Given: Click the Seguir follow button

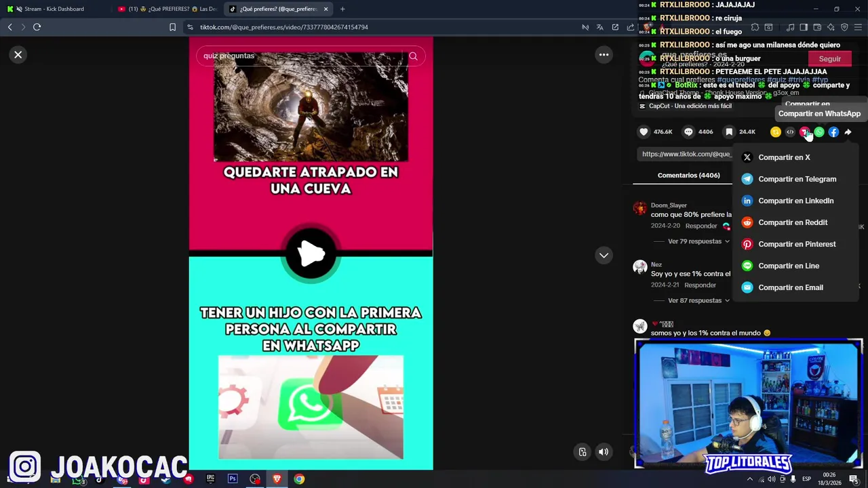Looking at the screenshot, I should 829,59.
